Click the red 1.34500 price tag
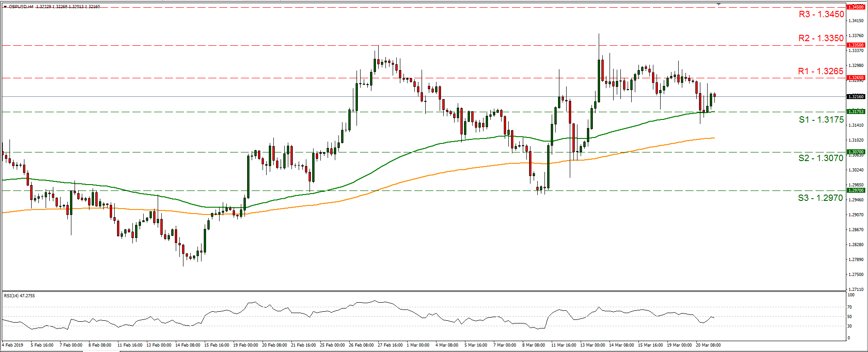 (855, 7)
